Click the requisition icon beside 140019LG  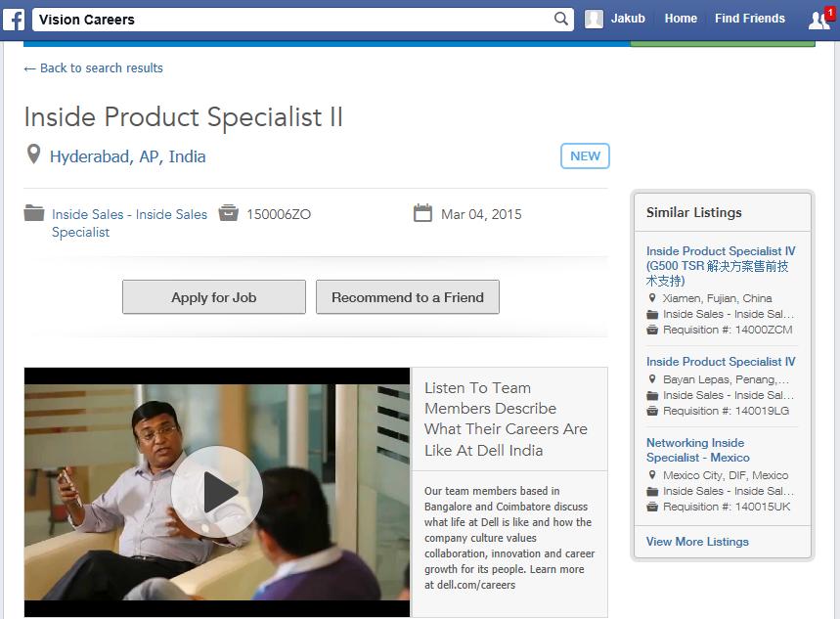click(652, 411)
